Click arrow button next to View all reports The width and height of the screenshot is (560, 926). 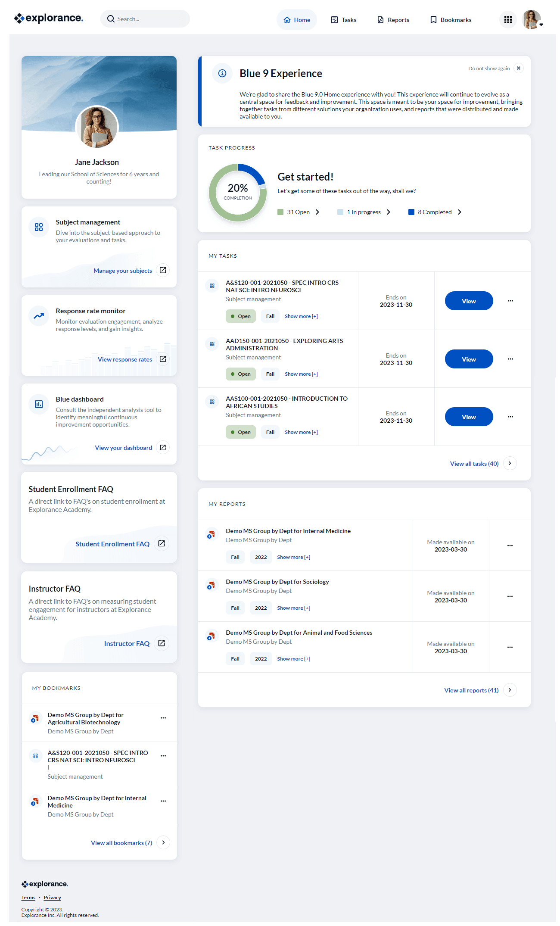[x=510, y=690]
